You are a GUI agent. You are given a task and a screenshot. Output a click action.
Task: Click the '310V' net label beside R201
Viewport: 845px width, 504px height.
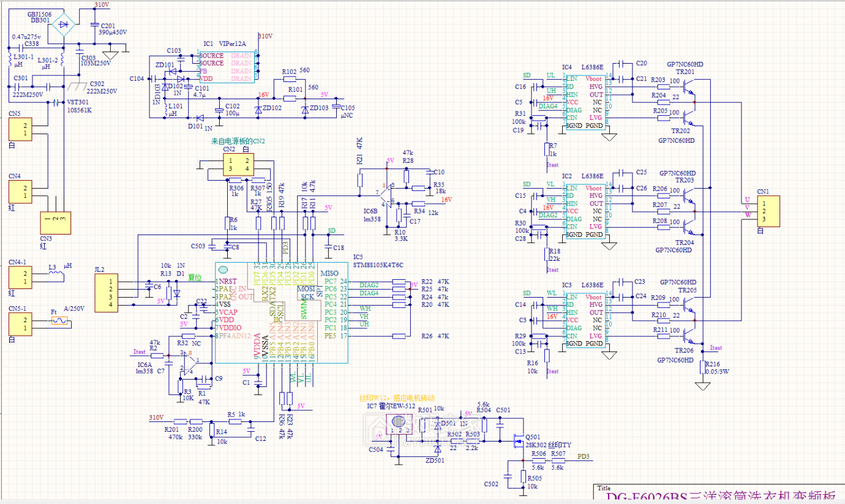156,418
